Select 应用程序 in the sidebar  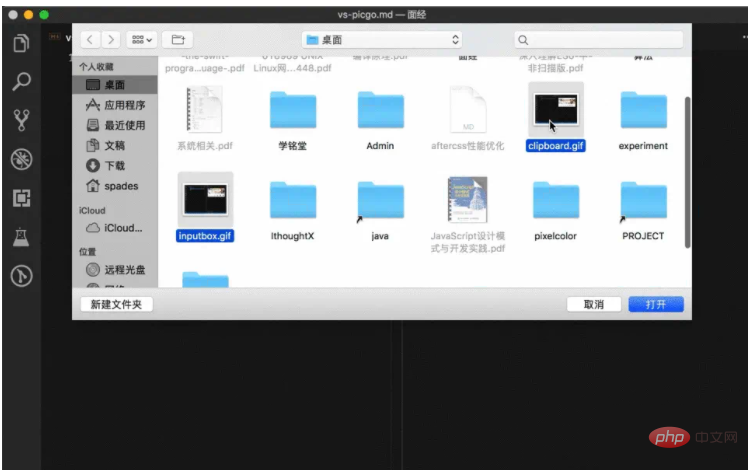[114, 105]
